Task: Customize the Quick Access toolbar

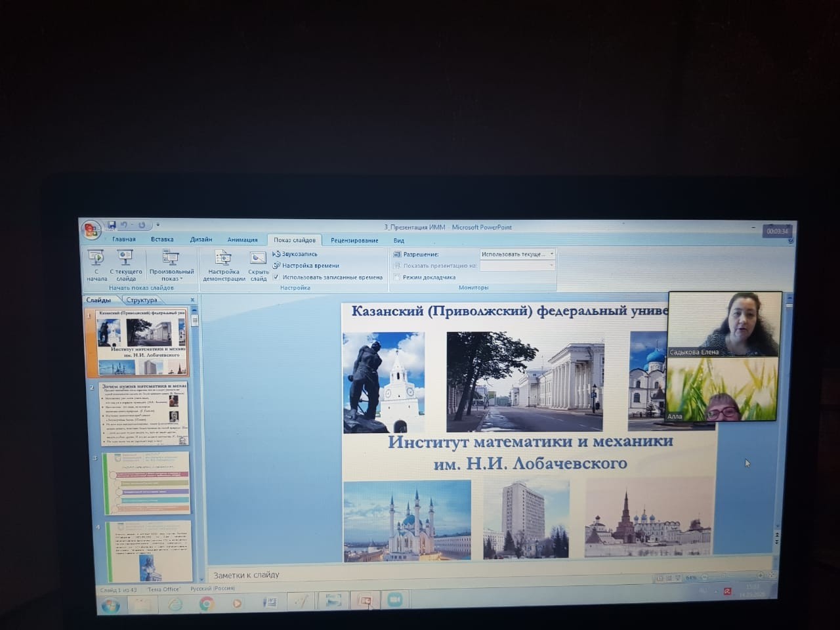Action: tap(158, 225)
